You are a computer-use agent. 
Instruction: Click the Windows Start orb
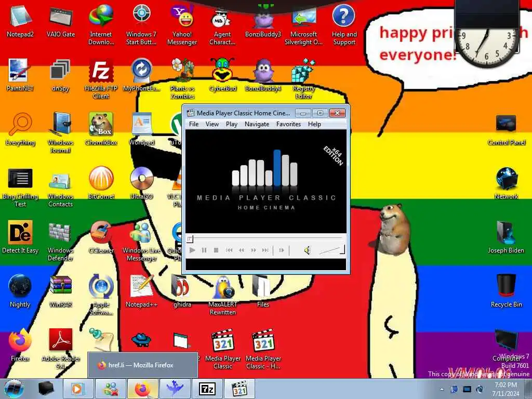pyautogui.click(x=14, y=389)
